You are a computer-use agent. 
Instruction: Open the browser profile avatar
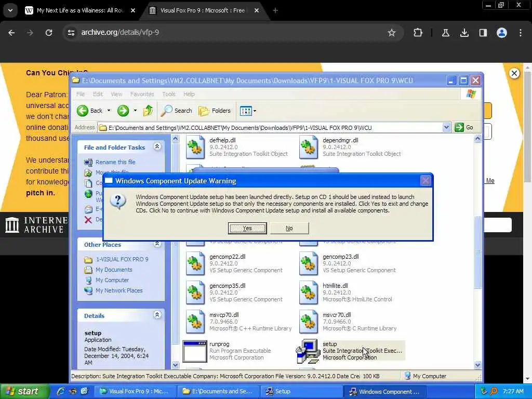pos(501,33)
